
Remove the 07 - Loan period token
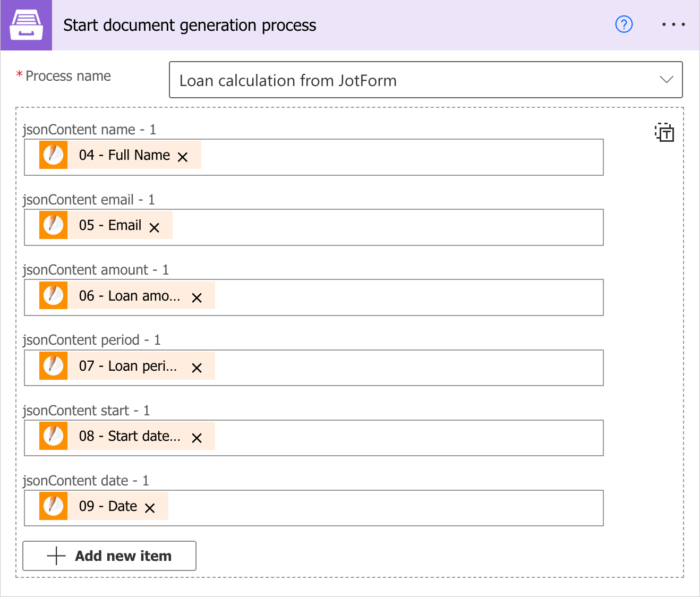pos(197,368)
